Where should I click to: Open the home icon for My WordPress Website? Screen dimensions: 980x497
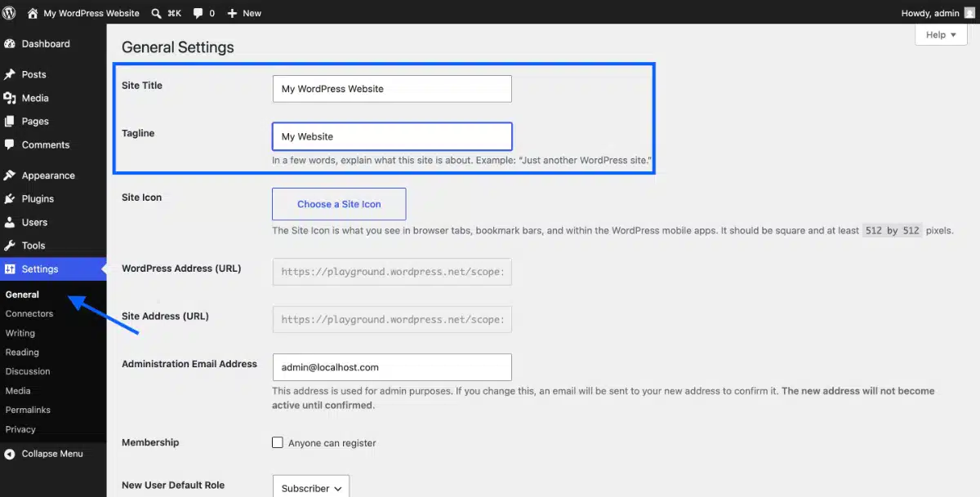[33, 13]
